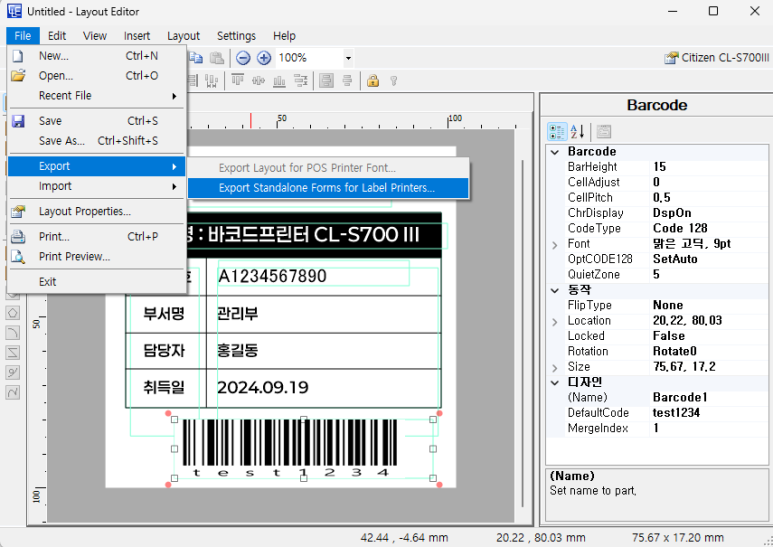Open the Help menu
The width and height of the screenshot is (773, 547).
tap(284, 36)
